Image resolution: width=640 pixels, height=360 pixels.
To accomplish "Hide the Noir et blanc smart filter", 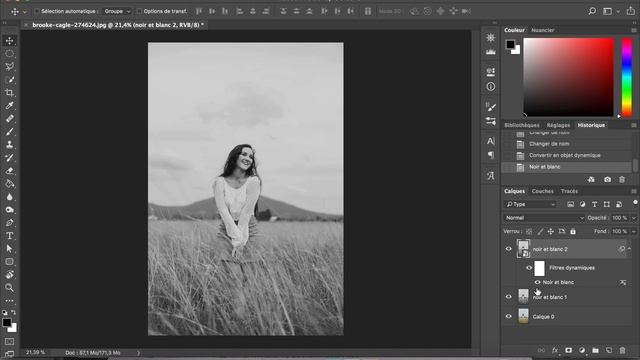I will click(538, 282).
